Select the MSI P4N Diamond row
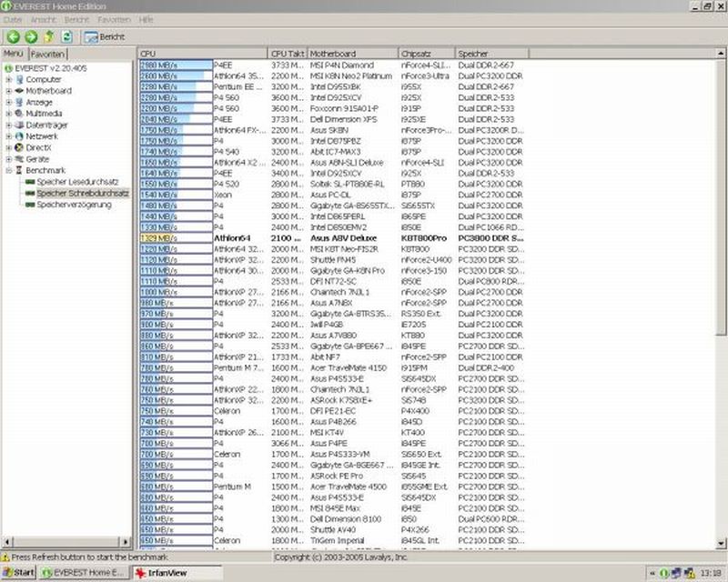 [x=332, y=65]
